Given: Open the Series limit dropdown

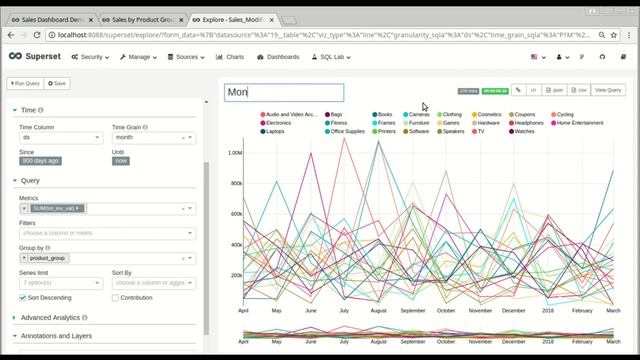Looking at the screenshot, I should pos(61,283).
